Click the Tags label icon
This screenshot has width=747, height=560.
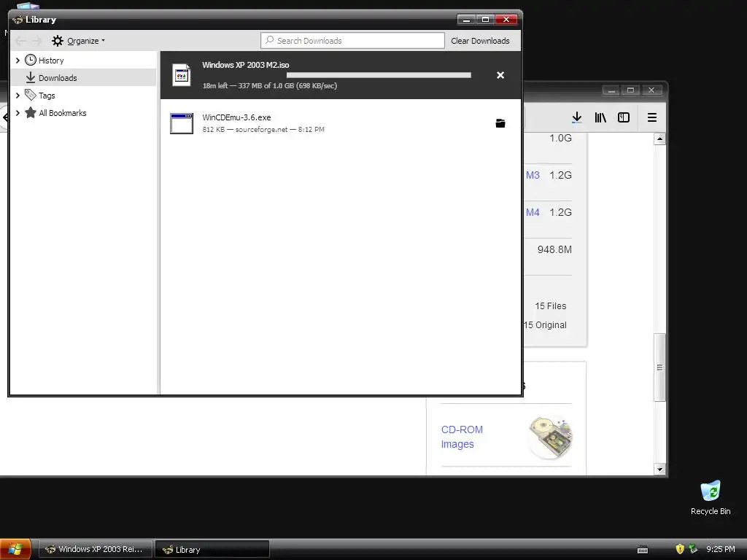pyautogui.click(x=31, y=95)
